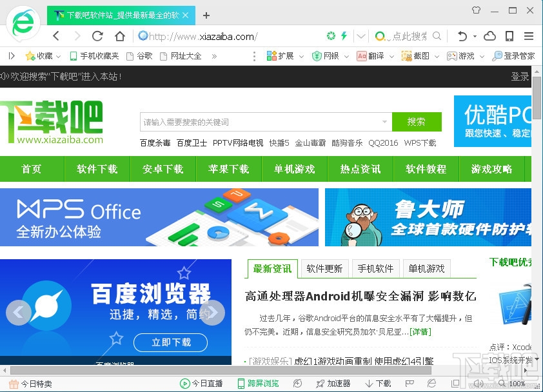Close the 下载吧软件站 tab
The width and height of the screenshot is (543, 392).
click(x=186, y=15)
